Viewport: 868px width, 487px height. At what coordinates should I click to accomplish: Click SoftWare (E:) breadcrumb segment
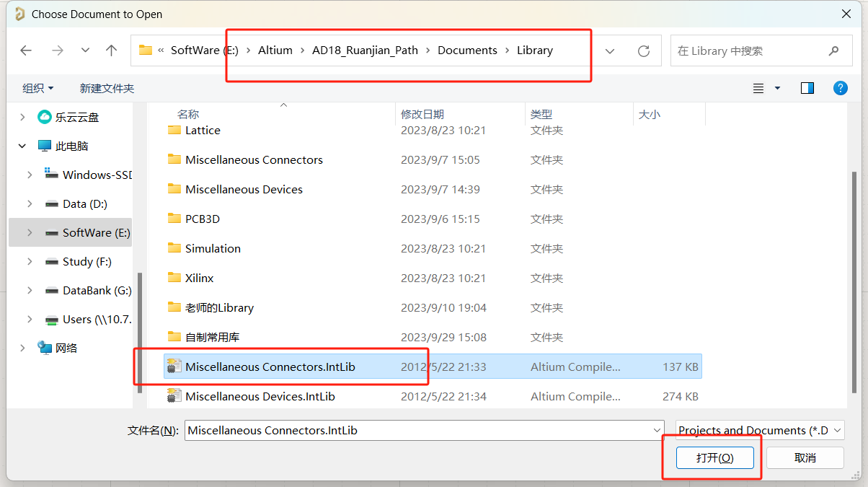[x=205, y=51]
